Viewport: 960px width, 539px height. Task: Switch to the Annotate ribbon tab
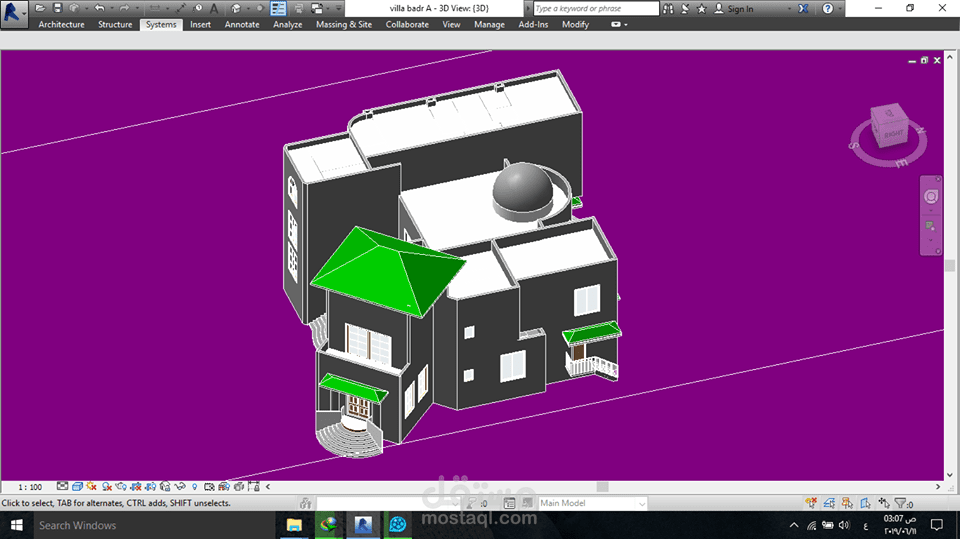(x=242, y=24)
